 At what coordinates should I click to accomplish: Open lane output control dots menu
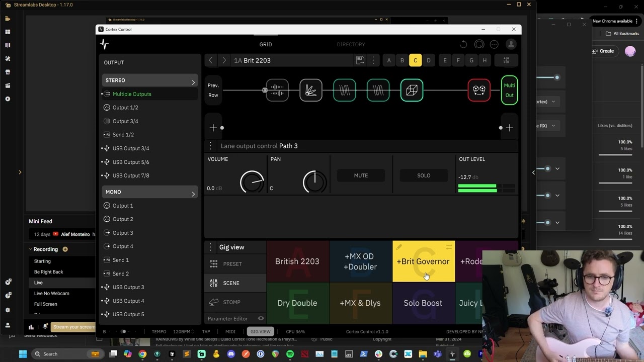(x=211, y=146)
